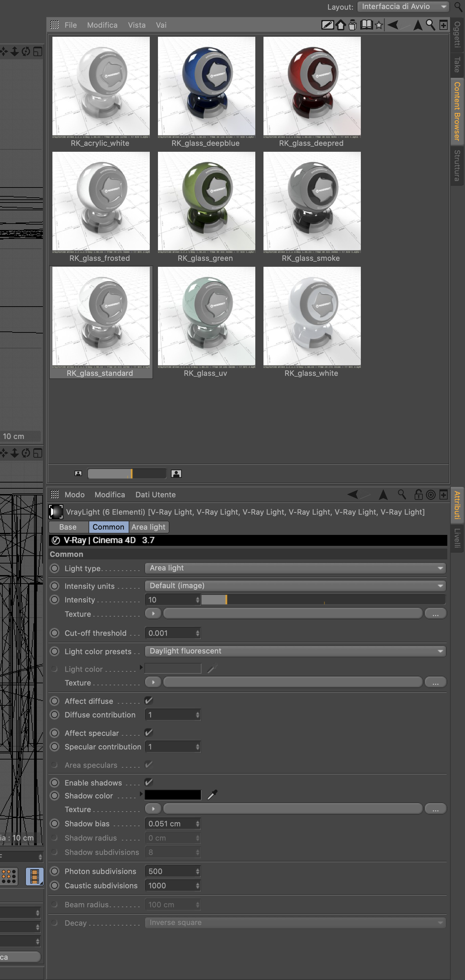
Task: Click the animation dot next to Cut-off threshold
Action: 55,633
